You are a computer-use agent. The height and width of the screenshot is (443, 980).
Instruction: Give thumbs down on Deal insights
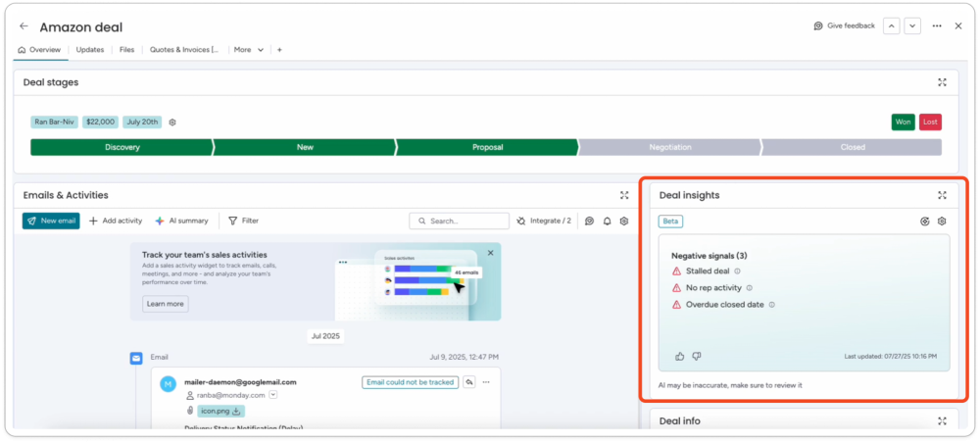pos(697,356)
